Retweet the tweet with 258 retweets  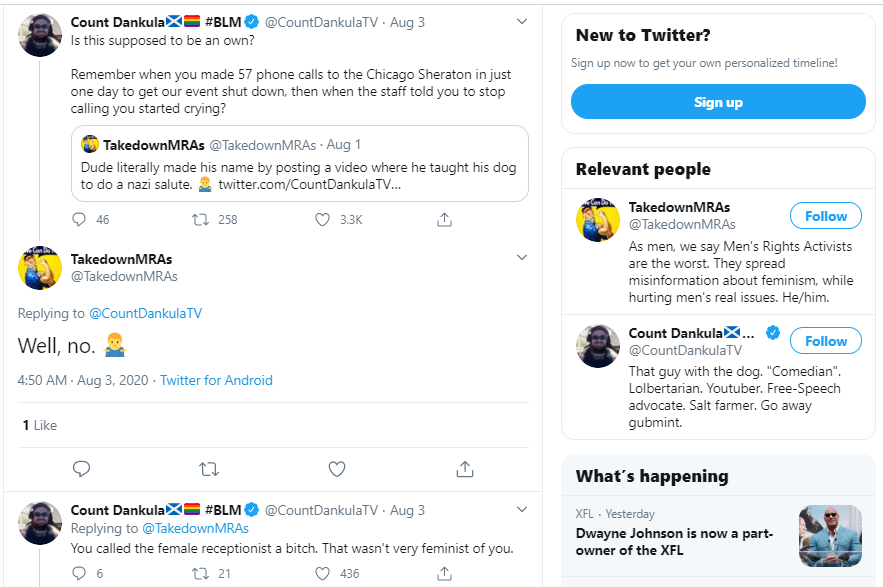(200, 219)
